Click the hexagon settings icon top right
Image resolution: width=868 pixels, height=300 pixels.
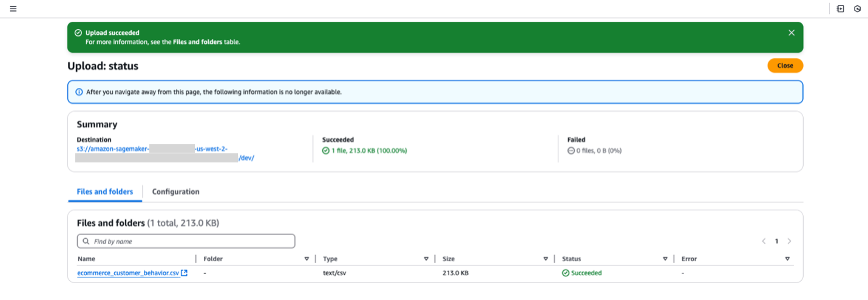coord(857,9)
